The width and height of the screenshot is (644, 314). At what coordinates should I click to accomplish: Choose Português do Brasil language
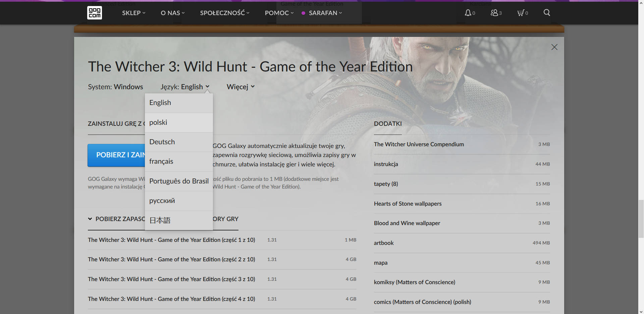click(179, 181)
